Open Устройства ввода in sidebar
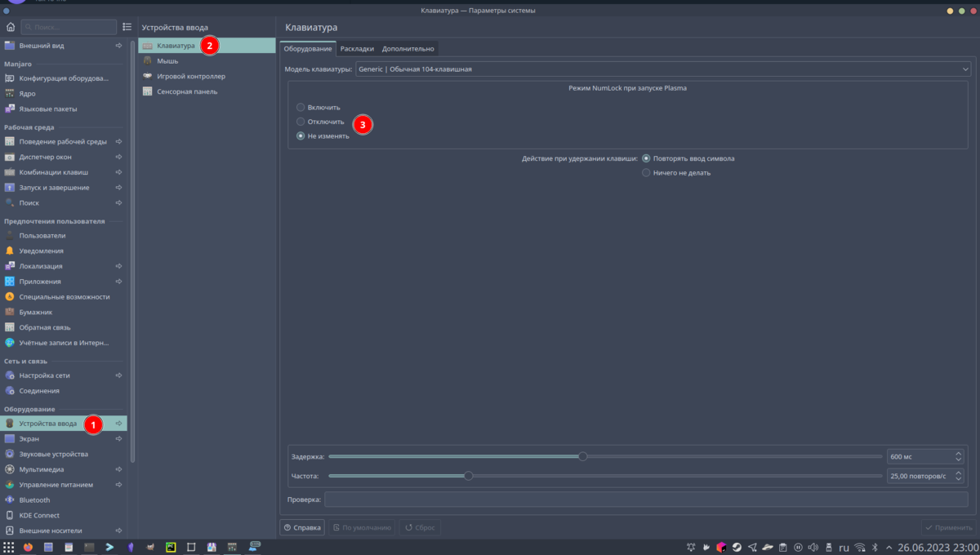Screen dimensions: 980x555 pyautogui.click(x=64, y=424)
